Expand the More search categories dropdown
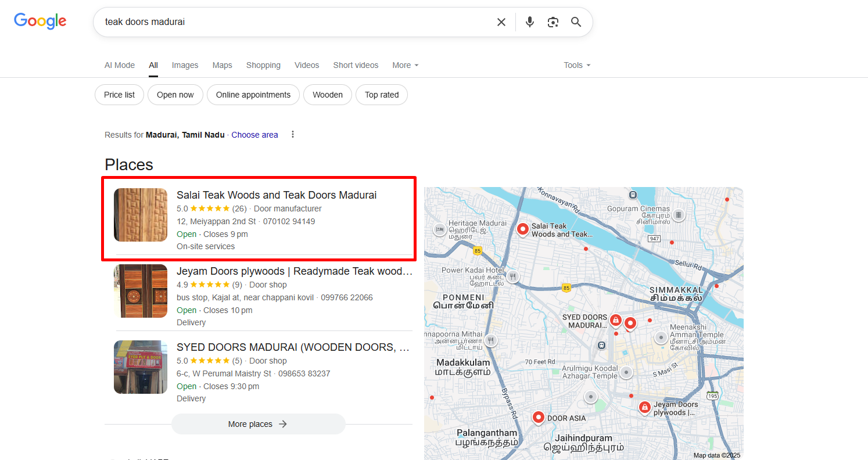Image resolution: width=868 pixels, height=460 pixels. (405, 65)
